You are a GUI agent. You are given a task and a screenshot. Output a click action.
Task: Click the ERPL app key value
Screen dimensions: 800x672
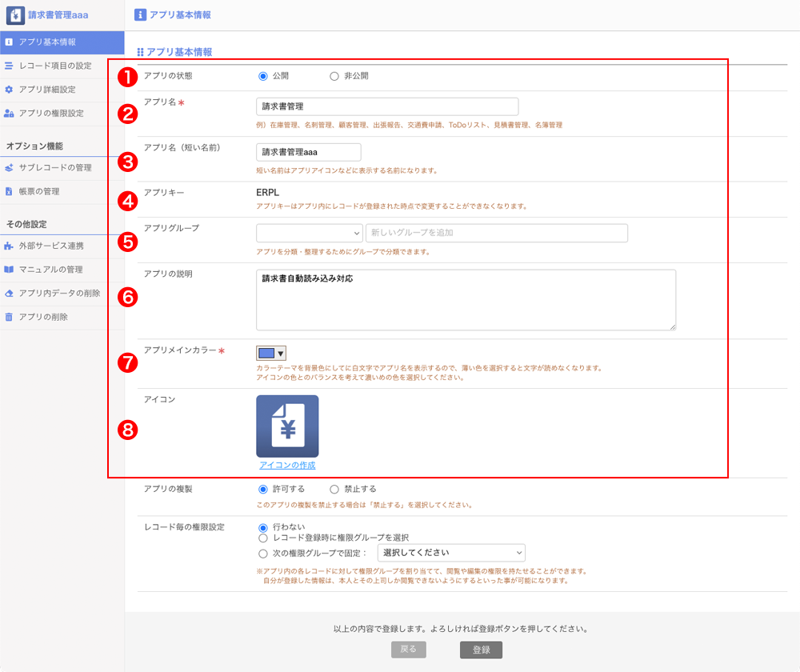(267, 192)
